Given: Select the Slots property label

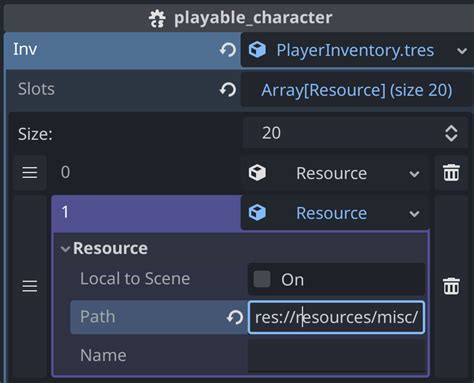Looking at the screenshot, I should 36,89.
